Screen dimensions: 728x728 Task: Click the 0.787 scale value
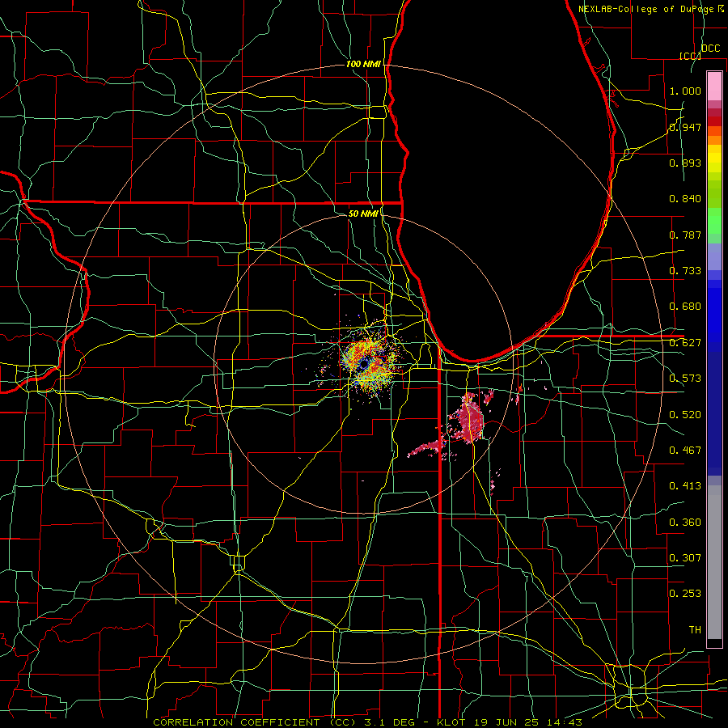685,235
